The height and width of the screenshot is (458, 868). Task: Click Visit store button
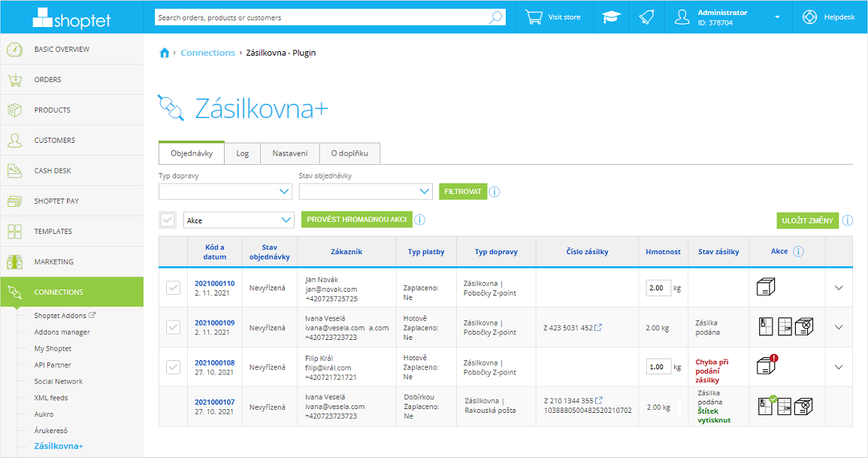[554, 17]
